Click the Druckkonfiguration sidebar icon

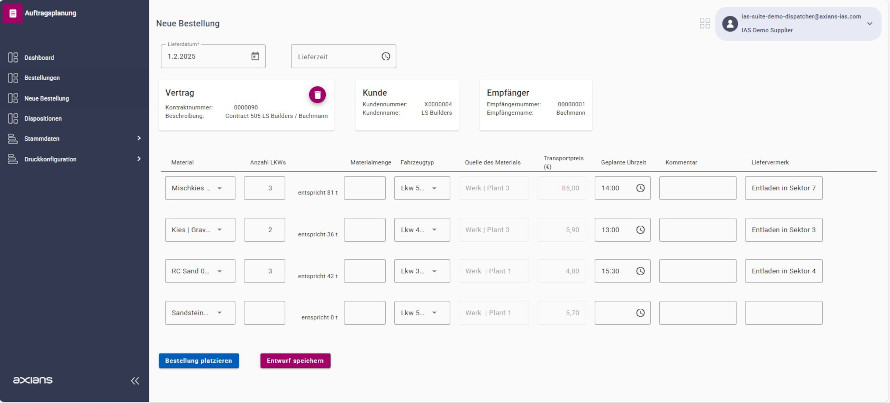13,159
